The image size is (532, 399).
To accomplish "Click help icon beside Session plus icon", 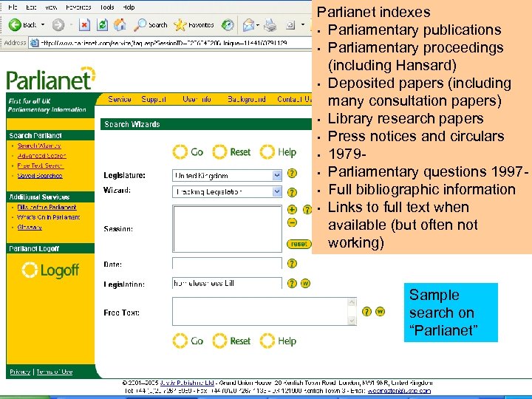I will (x=307, y=209).
